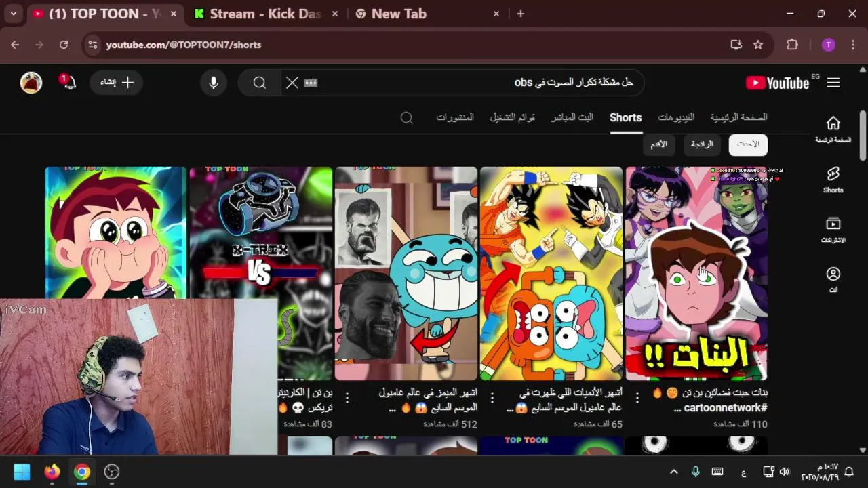Open the YouTube hamburger guide menu
The width and height of the screenshot is (868, 488).
(x=833, y=83)
